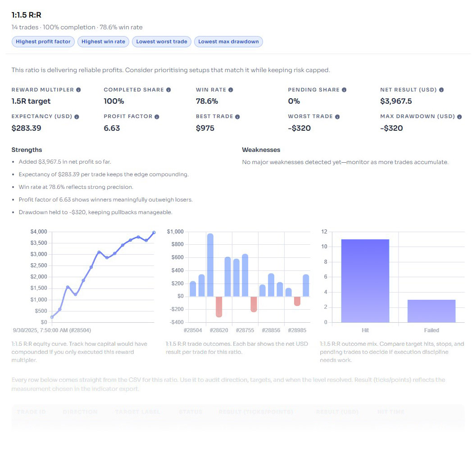Click the Win Rate info icon
The height and width of the screenshot is (453, 476).
pos(231,90)
